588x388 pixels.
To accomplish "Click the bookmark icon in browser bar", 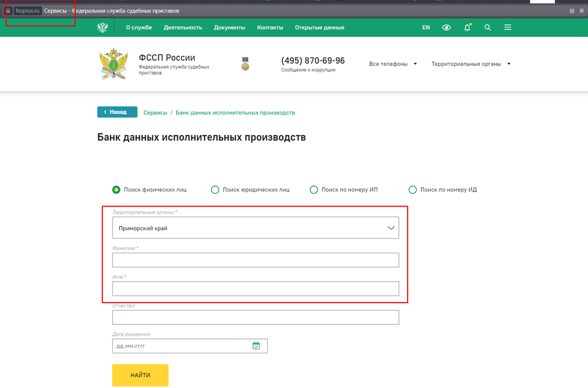I will [582, 10].
